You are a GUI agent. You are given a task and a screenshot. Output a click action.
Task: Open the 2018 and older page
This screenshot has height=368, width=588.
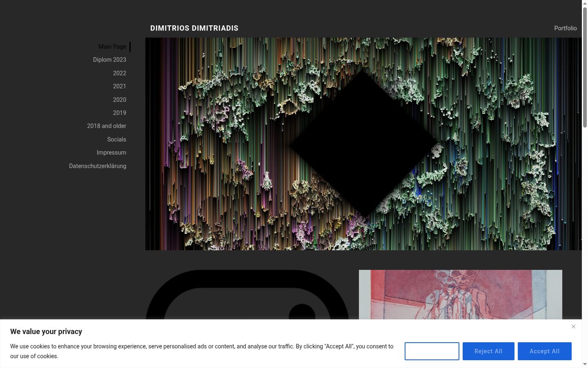(107, 126)
